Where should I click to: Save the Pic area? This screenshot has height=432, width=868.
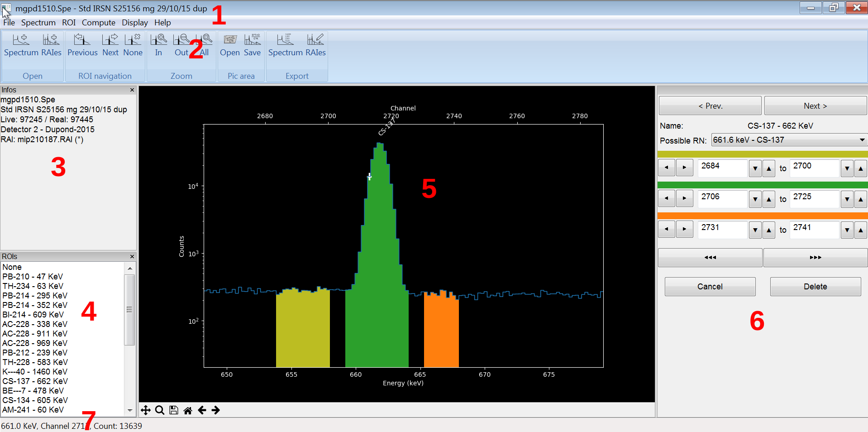[x=252, y=45]
